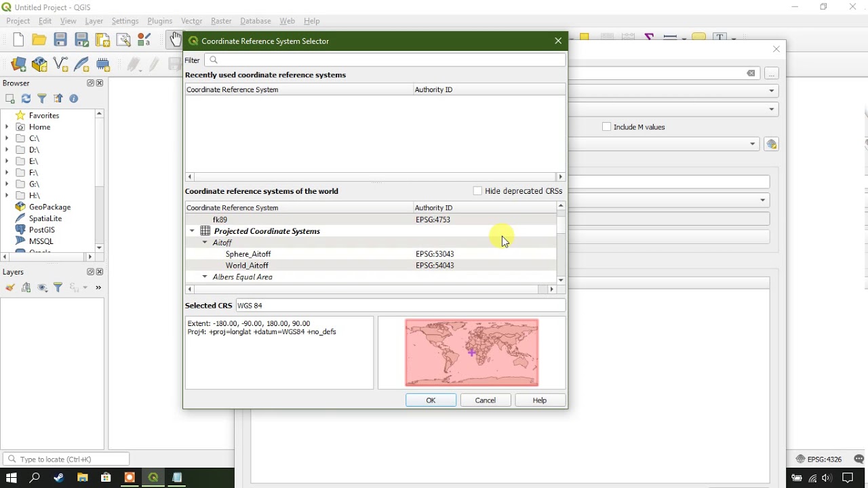Click Filter Legend funnel in Layers panel
The image size is (868, 488).
58,288
